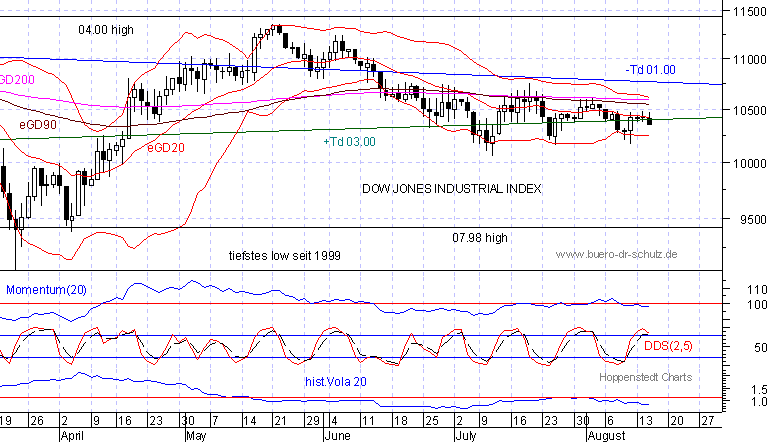This screenshot has width=770, height=442.
Task: Click the eGD90 moving average label
Action: [x=38, y=125]
